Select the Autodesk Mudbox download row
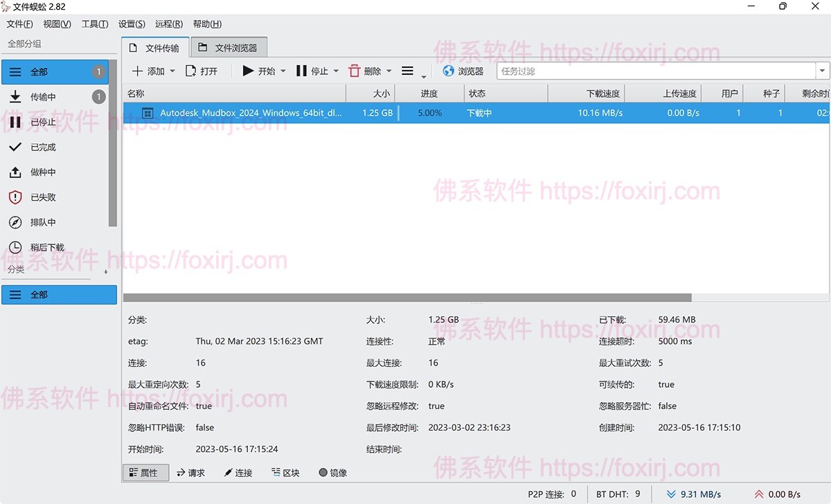This screenshot has height=504, width=831. [x=249, y=113]
